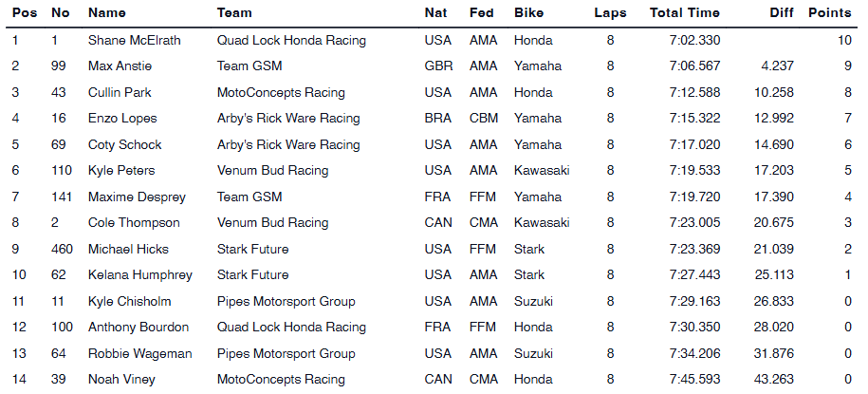This screenshot has height=394, width=868.
Task: Select Michael Hicks' Stark Future team
Action: [252, 249]
